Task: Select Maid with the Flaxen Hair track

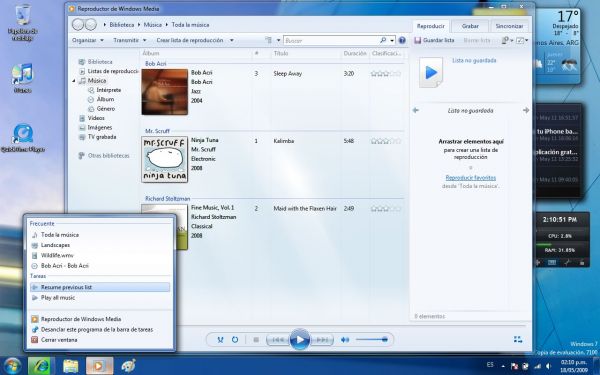Action: point(305,208)
